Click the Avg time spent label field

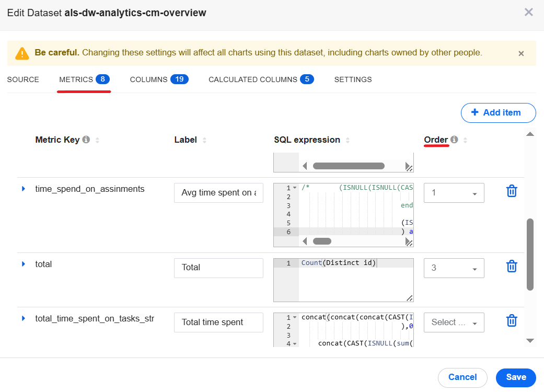click(x=218, y=193)
